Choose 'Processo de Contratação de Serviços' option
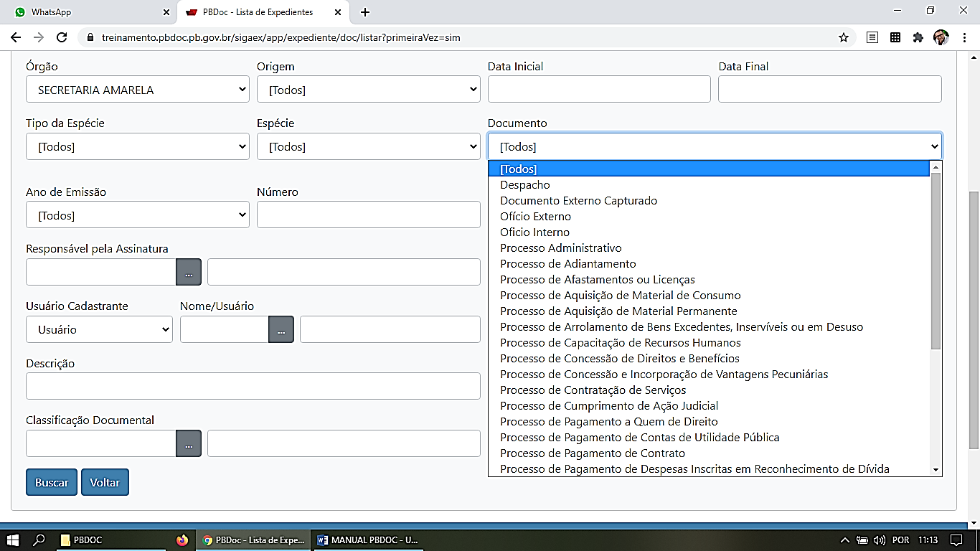 pyautogui.click(x=593, y=390)
